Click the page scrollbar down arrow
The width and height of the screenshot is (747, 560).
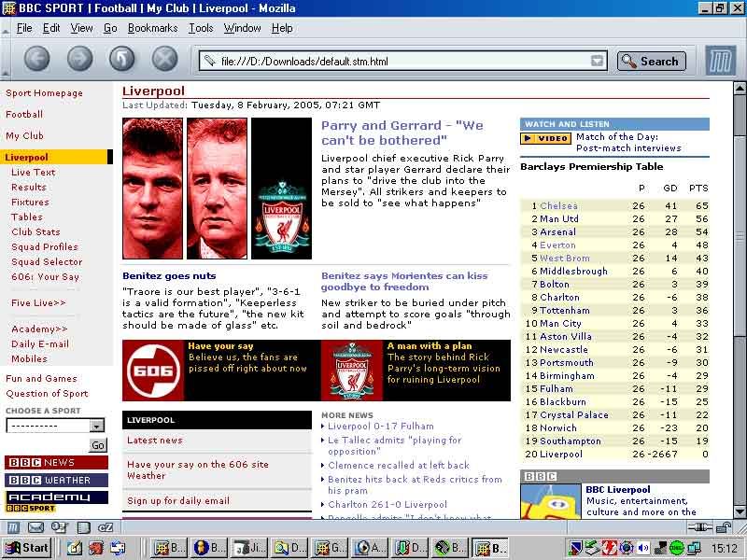[x=740, y=512]
